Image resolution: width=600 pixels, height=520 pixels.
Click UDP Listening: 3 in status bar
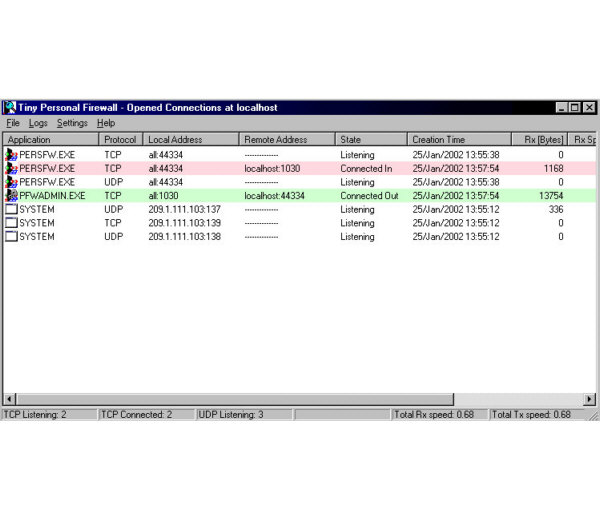[x=245, y=414]
